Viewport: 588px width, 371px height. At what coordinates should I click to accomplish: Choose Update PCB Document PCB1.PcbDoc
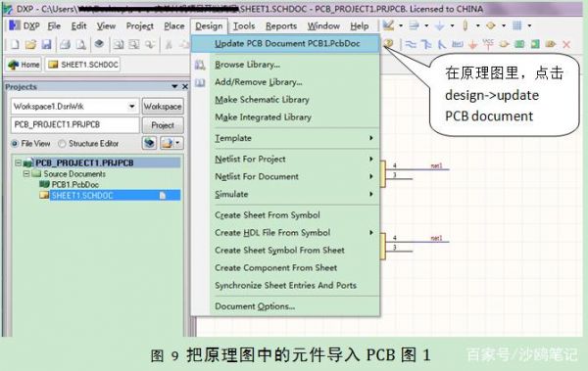coord(285,43)
